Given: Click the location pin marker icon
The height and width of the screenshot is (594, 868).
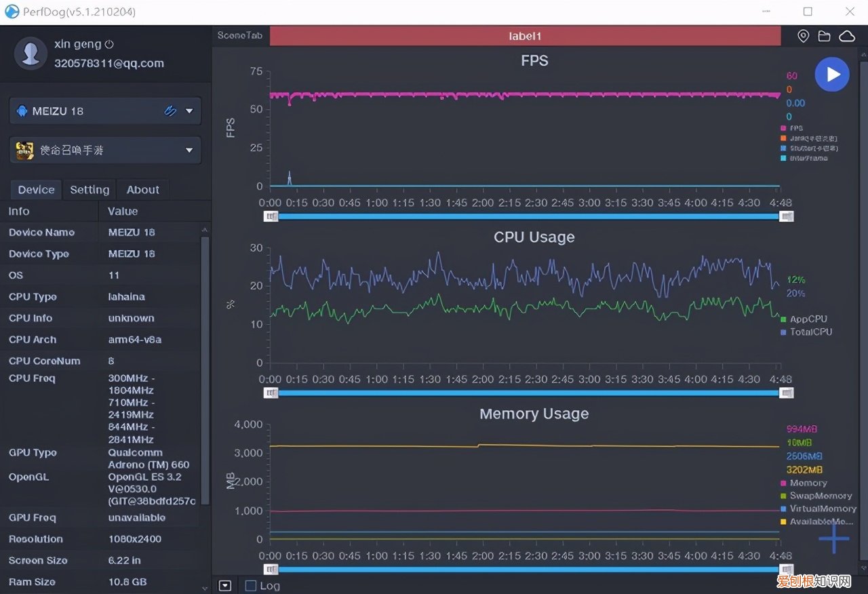Looking at the screenshot, I should pos(803,36).
